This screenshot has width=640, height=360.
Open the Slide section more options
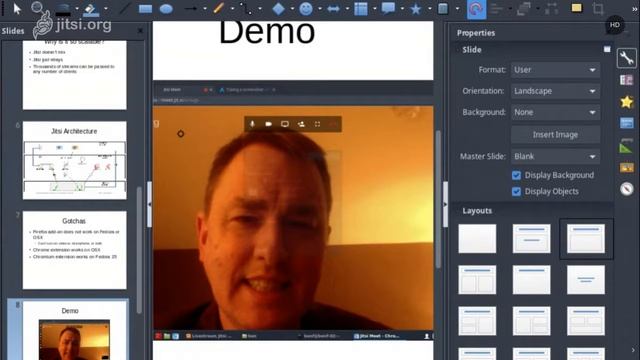[x=607, y=49]
